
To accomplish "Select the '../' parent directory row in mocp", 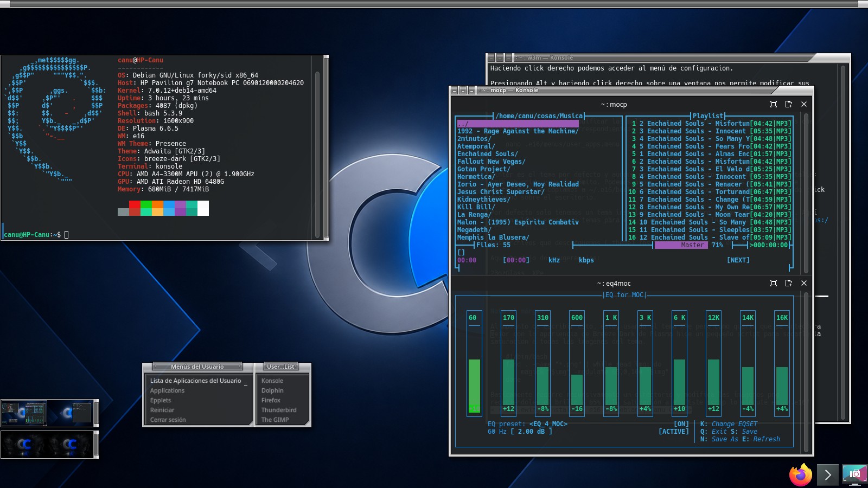I will pos(518,124).
